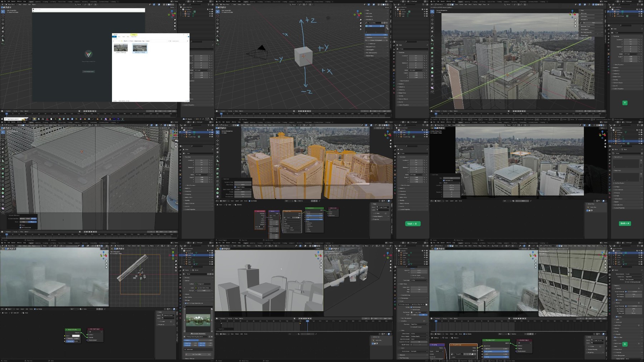This screenshot has width=644, height=362.
Task: Open Share tab in Windows File Explorer window
Action: pos(124,37)
